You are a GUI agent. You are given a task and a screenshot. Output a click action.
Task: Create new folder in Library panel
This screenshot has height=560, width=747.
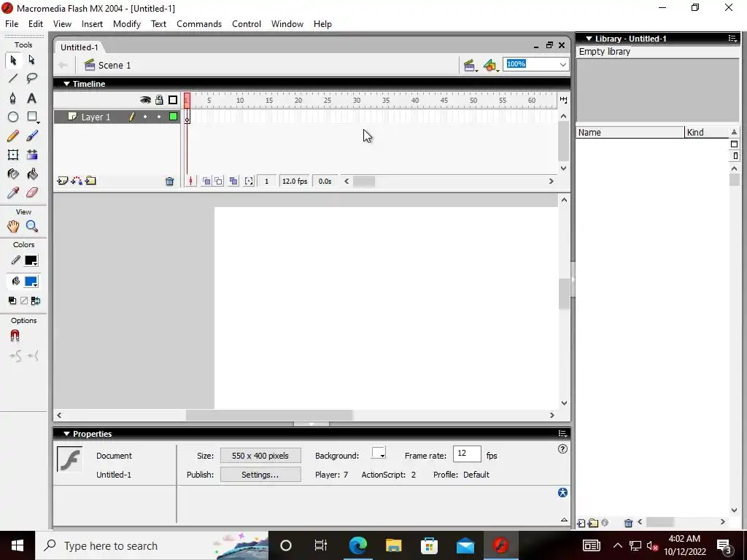[x=593, y=523]
